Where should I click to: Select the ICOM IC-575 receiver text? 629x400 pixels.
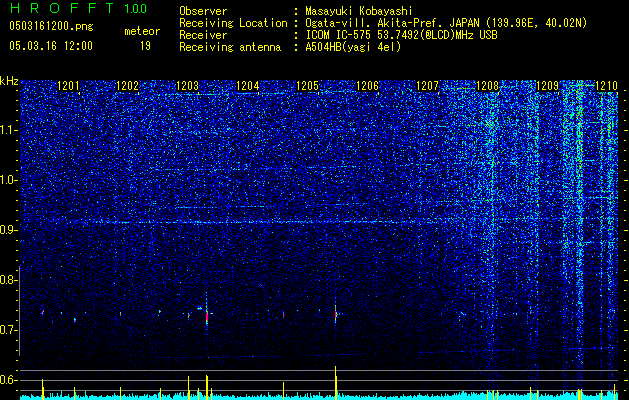point(401,35)
